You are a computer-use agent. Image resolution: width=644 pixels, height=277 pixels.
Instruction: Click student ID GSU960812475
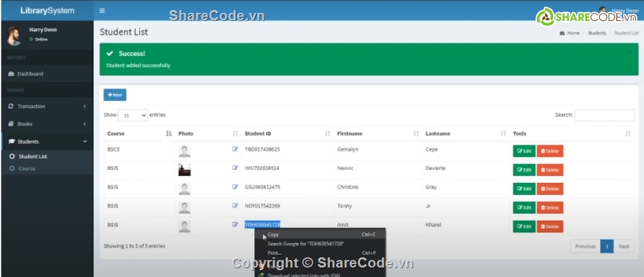point(262,187)
